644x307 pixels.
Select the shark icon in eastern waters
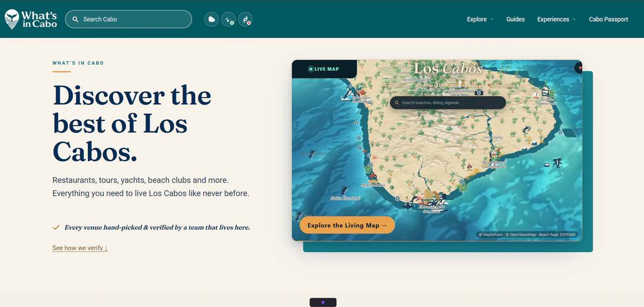point(558,163)
